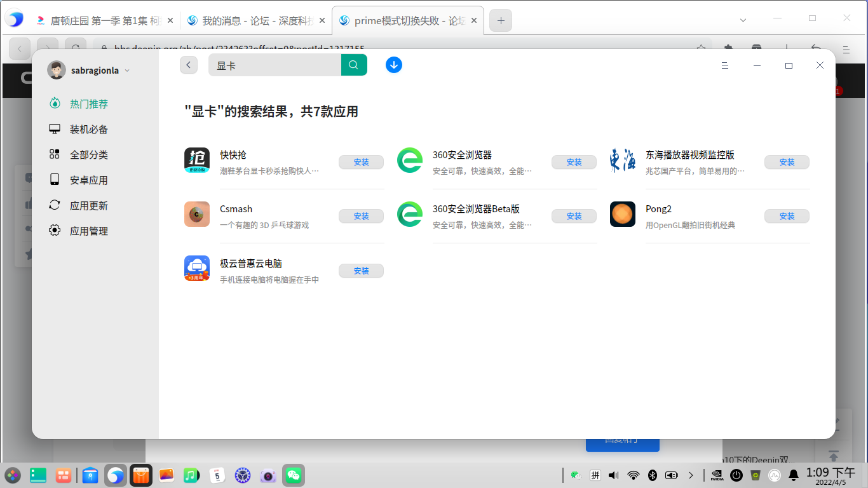Open the calendar in the dock
This screenshot has height=488, width=868.
click(217, 475)
